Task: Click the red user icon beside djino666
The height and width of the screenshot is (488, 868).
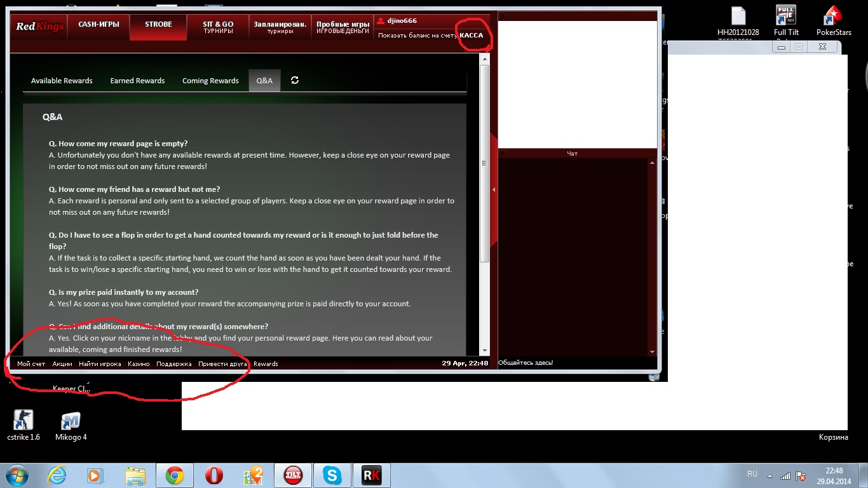Action: (x=381, y=21)
